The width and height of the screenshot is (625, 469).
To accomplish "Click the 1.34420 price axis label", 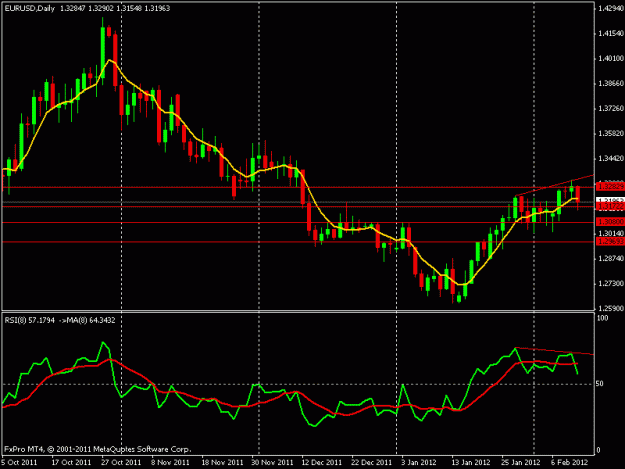I will [611, 159].
